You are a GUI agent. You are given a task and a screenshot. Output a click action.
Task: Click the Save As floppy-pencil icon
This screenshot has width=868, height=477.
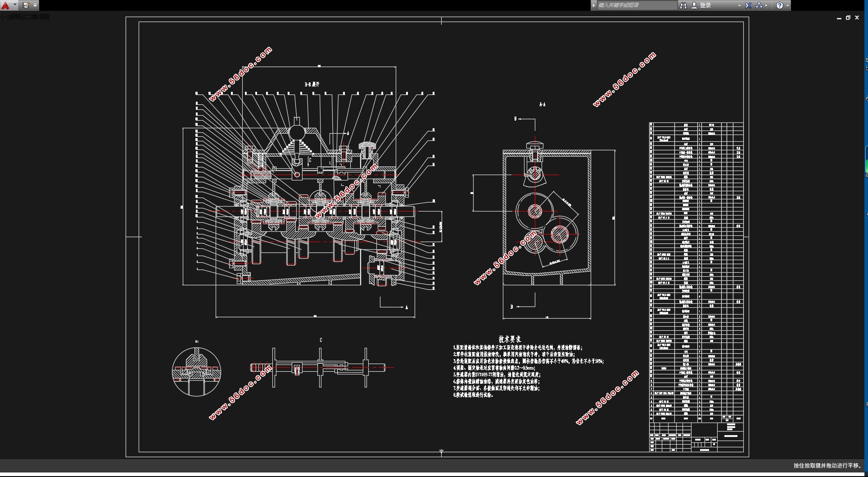pyautogui.click(x=26, y=5)
